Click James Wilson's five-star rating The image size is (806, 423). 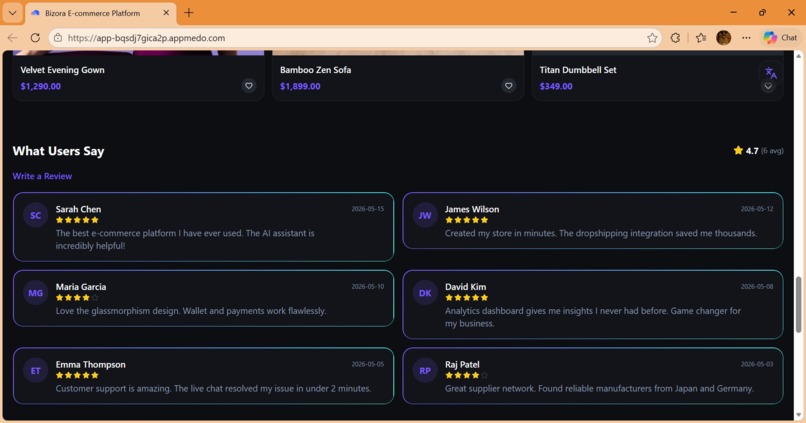(466, 220)
